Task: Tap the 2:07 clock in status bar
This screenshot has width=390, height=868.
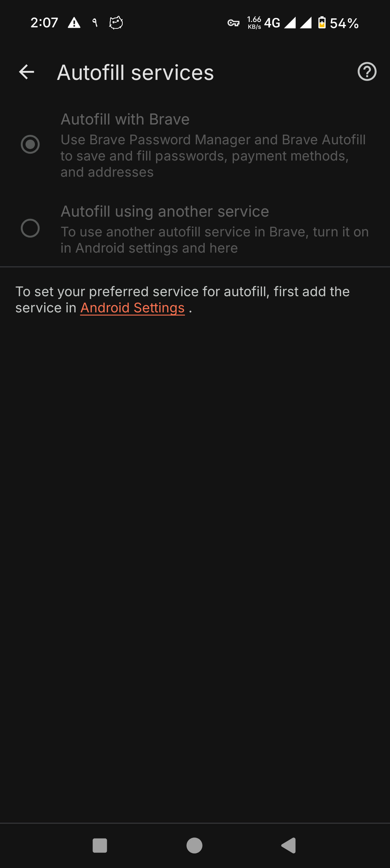Action: pos(44,23)
